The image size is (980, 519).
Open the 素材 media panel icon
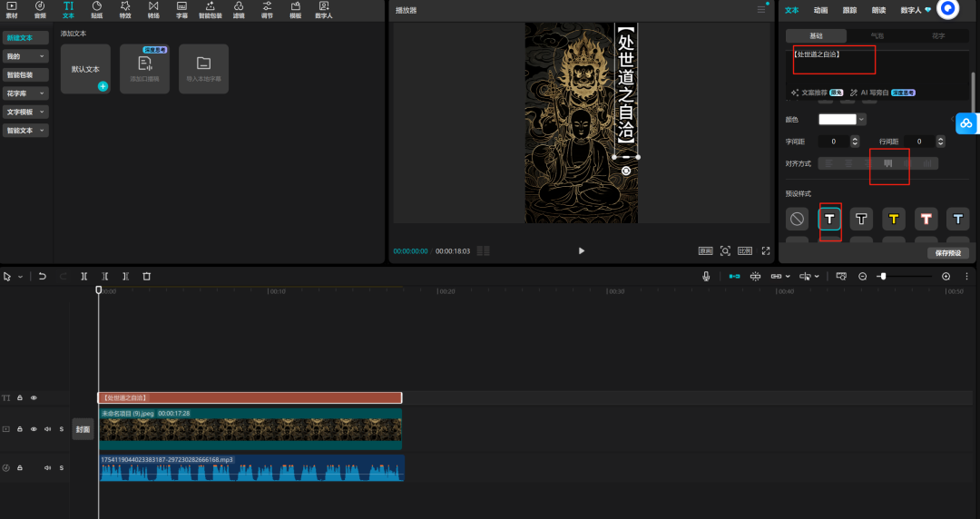[x=11, y=9]
